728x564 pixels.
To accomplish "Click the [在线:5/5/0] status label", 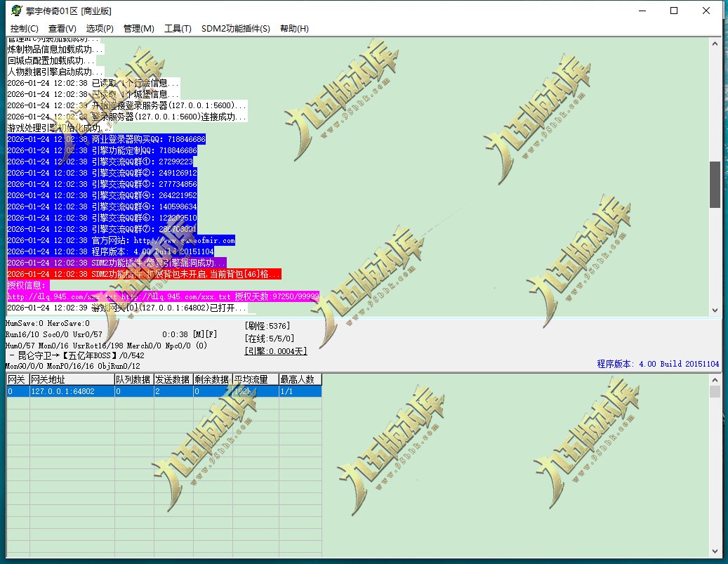I will pyautogui.click(x=270, y=339).
